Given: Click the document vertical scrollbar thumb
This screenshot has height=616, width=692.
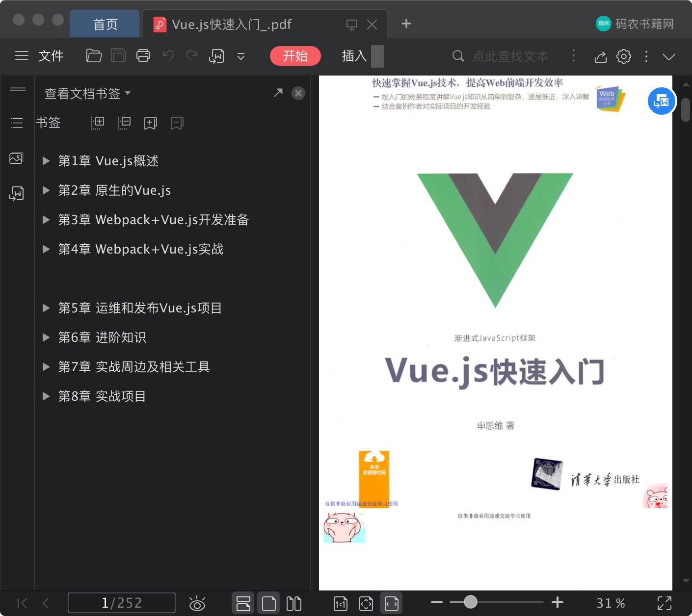Looking at the screenshot, I should point(686,109).
